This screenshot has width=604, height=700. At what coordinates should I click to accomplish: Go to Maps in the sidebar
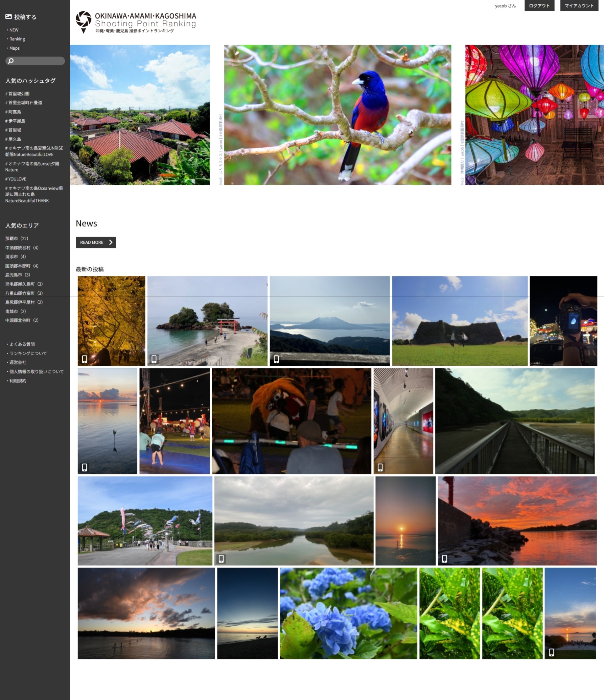[x=14, y=48]
